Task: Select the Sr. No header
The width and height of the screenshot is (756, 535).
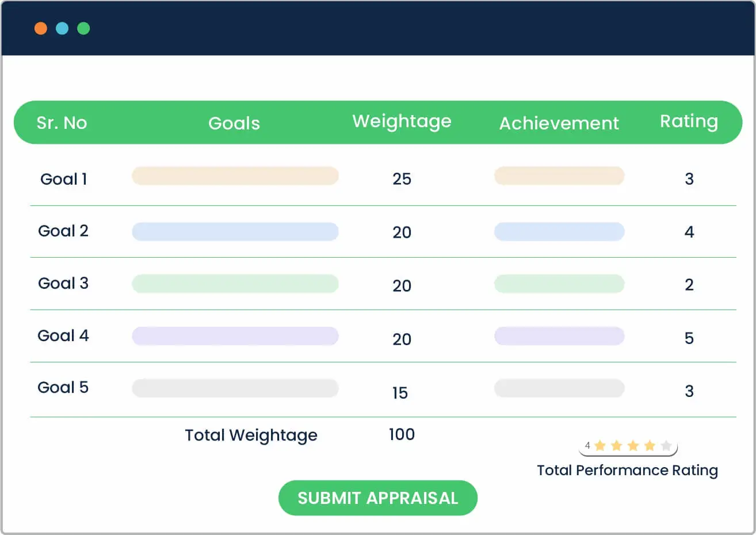Action: tap(62, 123)
